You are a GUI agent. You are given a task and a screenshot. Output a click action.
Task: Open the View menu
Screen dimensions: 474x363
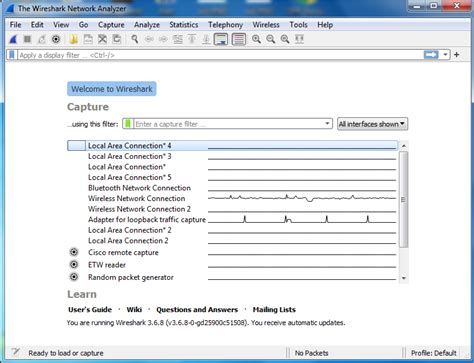click(61, 25)
